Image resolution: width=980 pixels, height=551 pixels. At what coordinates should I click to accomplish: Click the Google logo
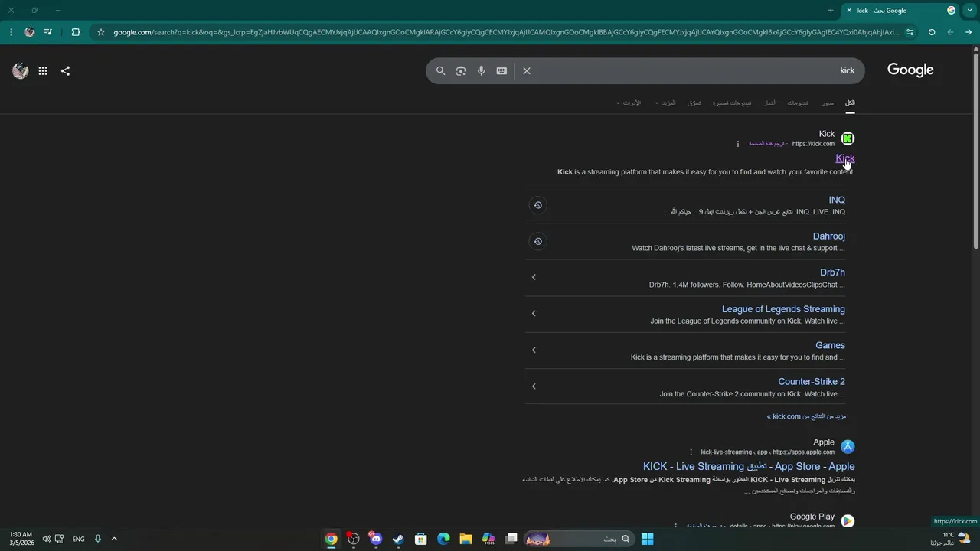910,70
